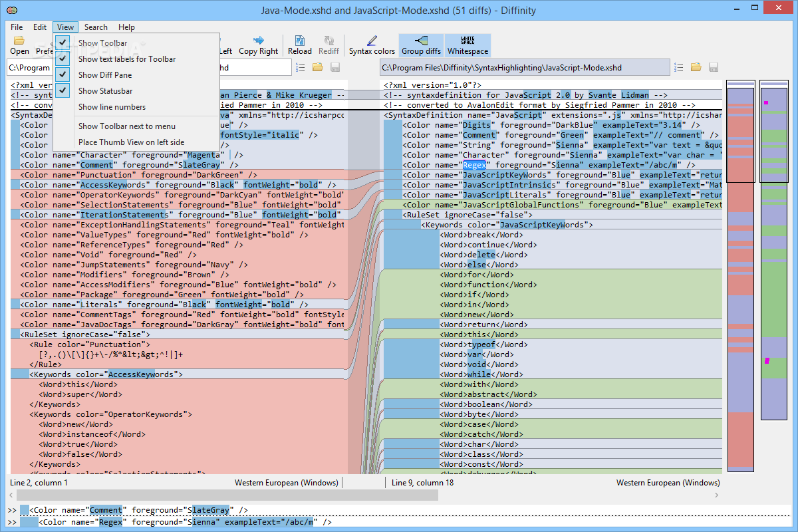798x532 pixels.
Task: Toggle the Group diffs toolbar button
Action: coord(421,45)
